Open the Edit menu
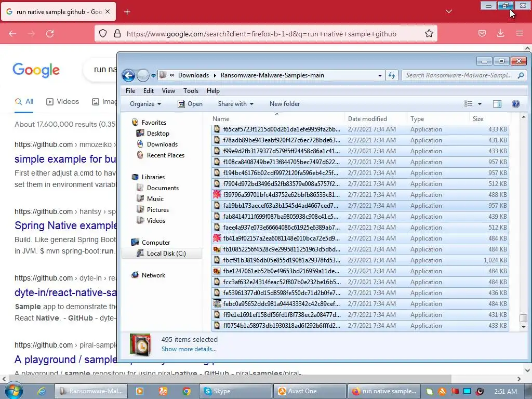This screenshot has height=399, width=532. (x=148, y=91)
